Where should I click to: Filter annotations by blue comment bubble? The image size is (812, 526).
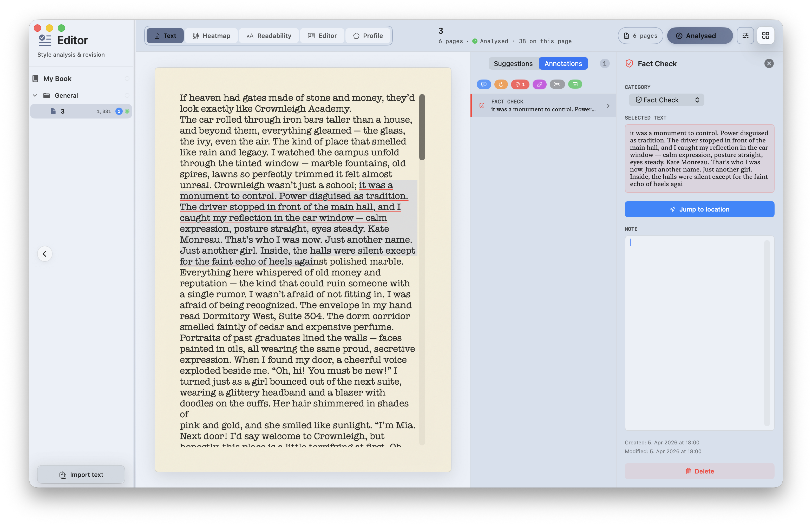(483, 84)
